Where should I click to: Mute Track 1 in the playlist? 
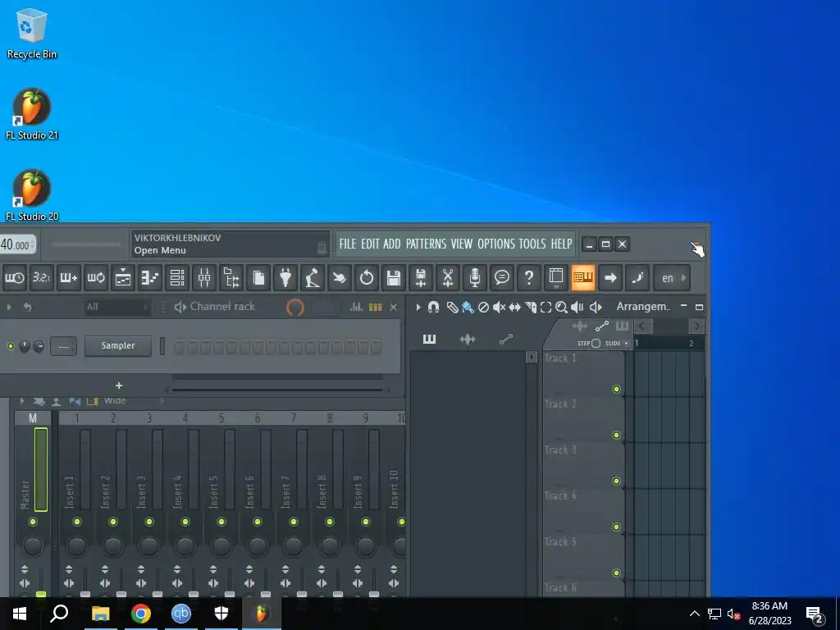click(617, 390)
